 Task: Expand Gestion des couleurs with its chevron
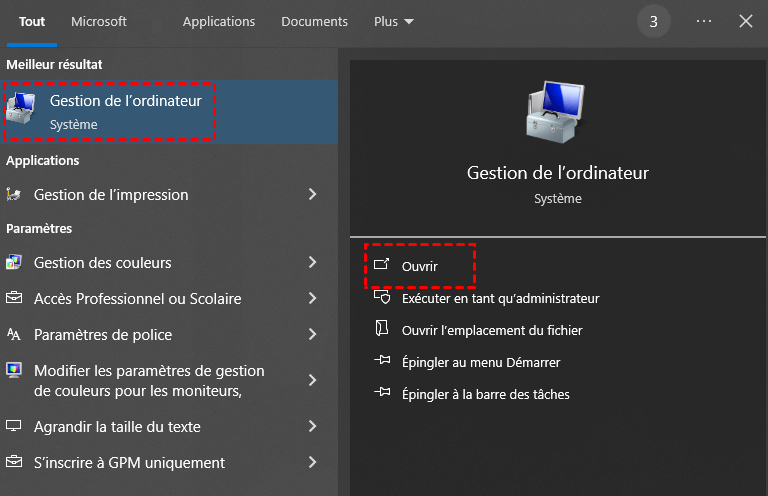click(312, 262)
